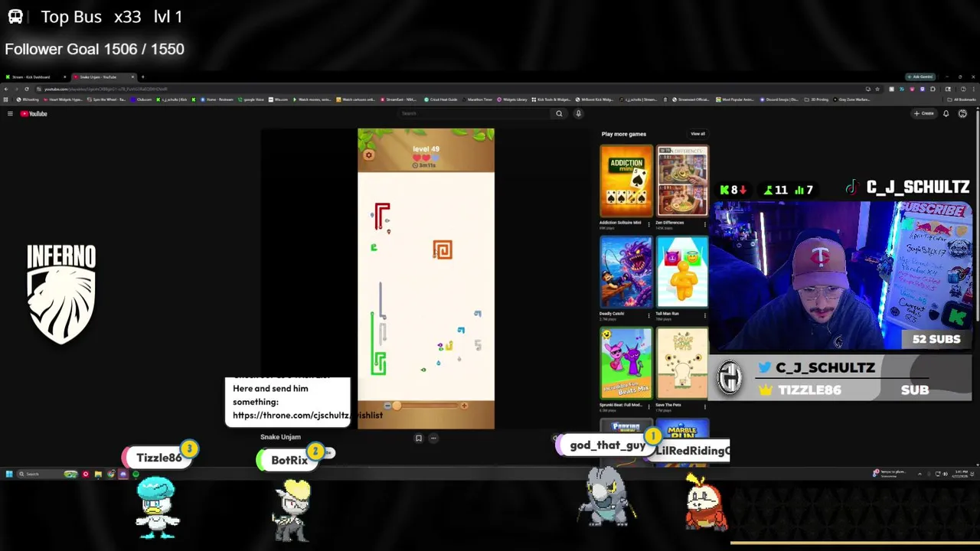The image size is (980, 551).
Task: Open Addiction Solitaire Mini game thumbnail
Action: [x=626, y=181]
